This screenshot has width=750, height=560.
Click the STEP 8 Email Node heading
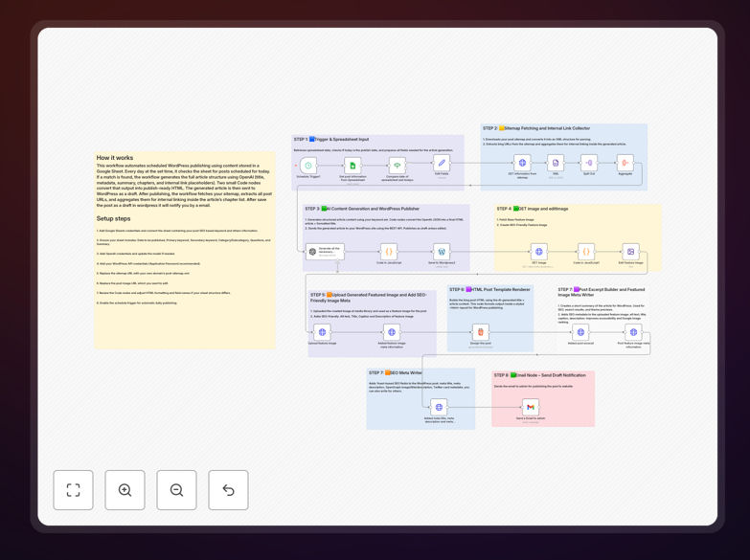pyautogui.click(x=540, y=375)
